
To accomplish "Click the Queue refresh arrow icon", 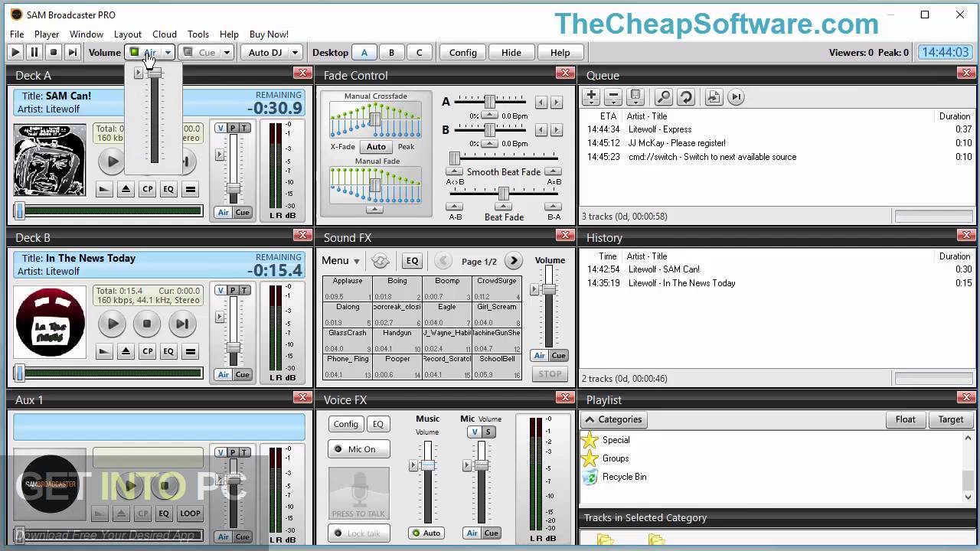I will click(x=686, y=97).
